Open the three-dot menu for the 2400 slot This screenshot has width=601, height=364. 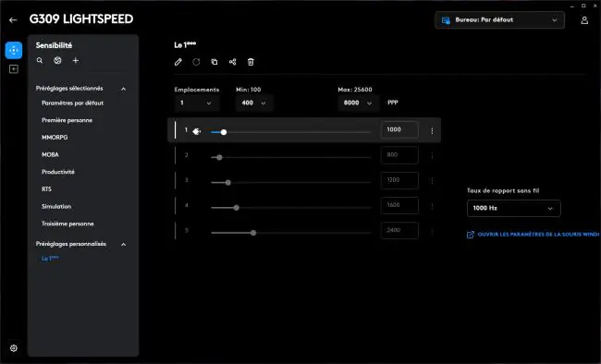click(432, 231)
